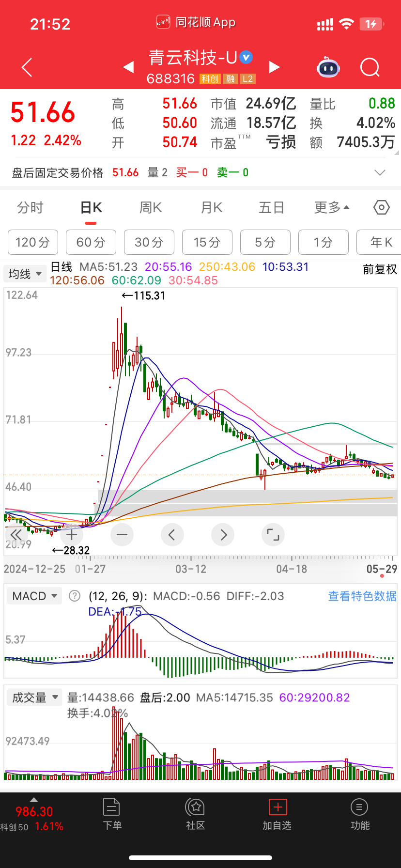Switch to 周K tab
Viewport: 401px width, 868px height.
[x=151, y=208]
